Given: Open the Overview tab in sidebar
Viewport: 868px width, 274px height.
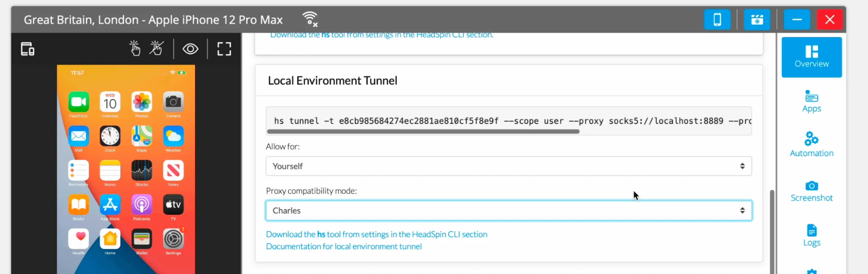Looking at the screenshot, I should click(811, 57).
